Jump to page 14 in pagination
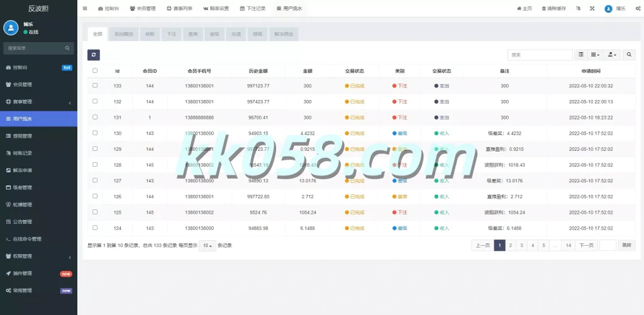Screen dimensions: 644x315 click(568, 245)
